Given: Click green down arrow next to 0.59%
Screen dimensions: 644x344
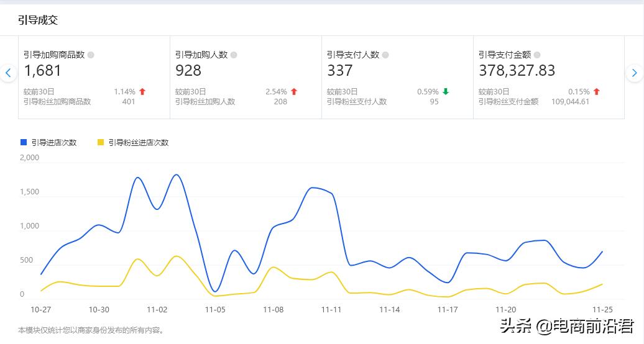Looking at the screenshot, I should (x=446, y=92).
